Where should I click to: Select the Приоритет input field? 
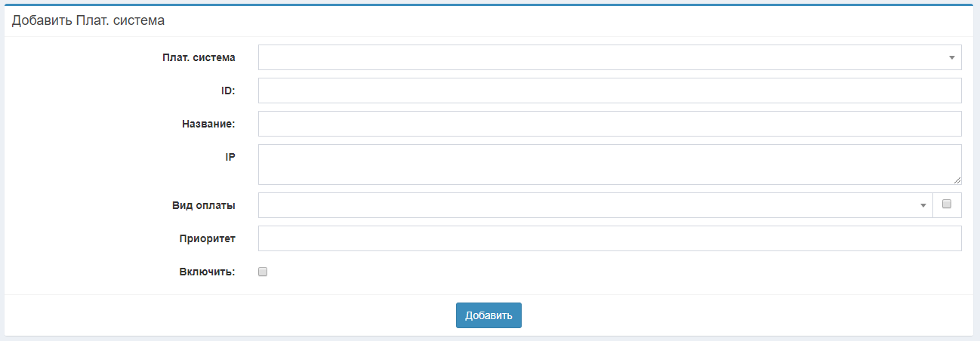[x=609, y=238]
